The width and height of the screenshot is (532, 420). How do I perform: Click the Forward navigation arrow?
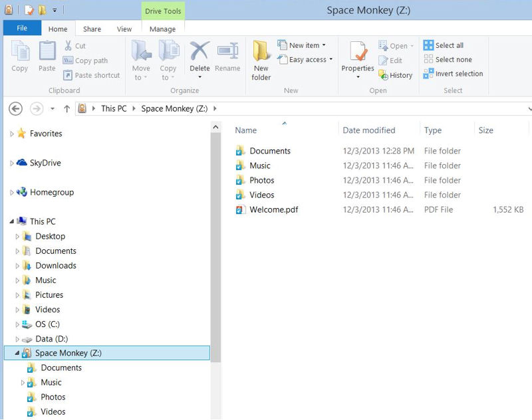click(37, 109)
